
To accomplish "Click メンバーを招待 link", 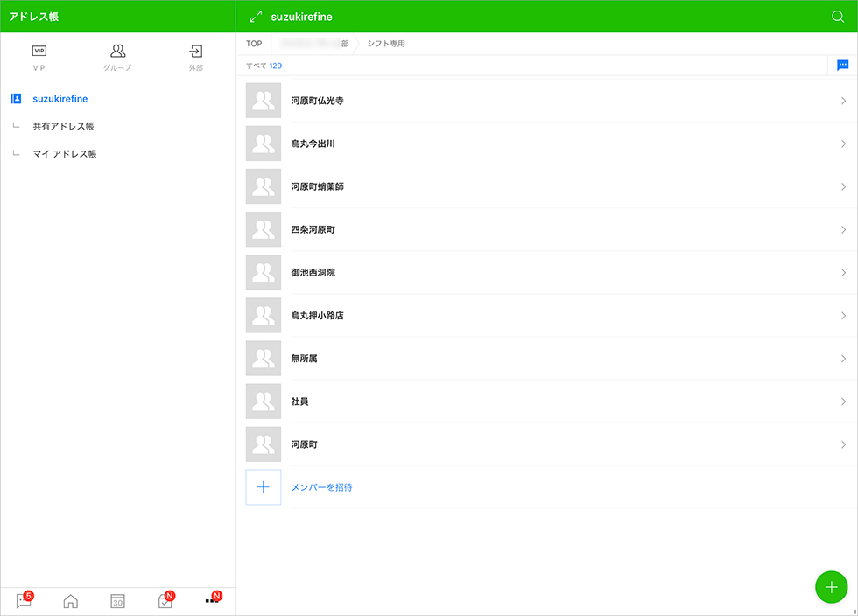I will 321,487.
